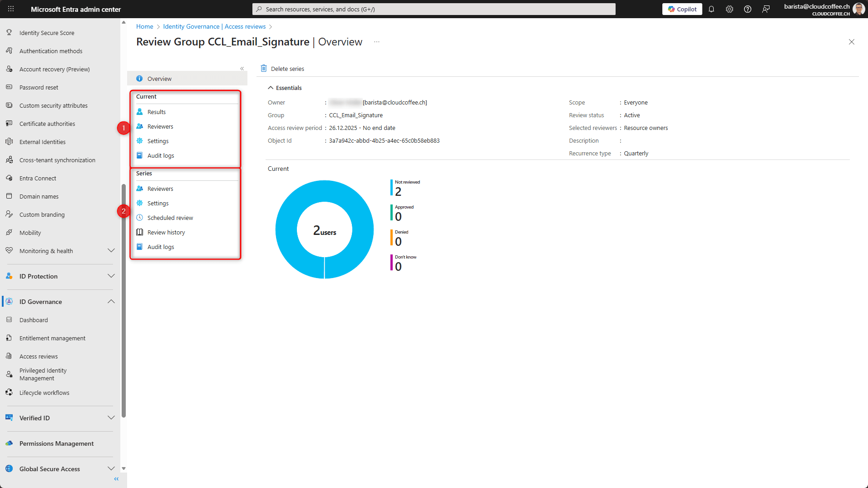Open the feedback icon in header

point(766,9)
